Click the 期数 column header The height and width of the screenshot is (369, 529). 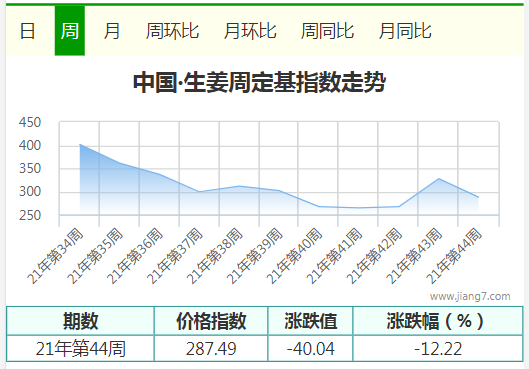point(80,321)
